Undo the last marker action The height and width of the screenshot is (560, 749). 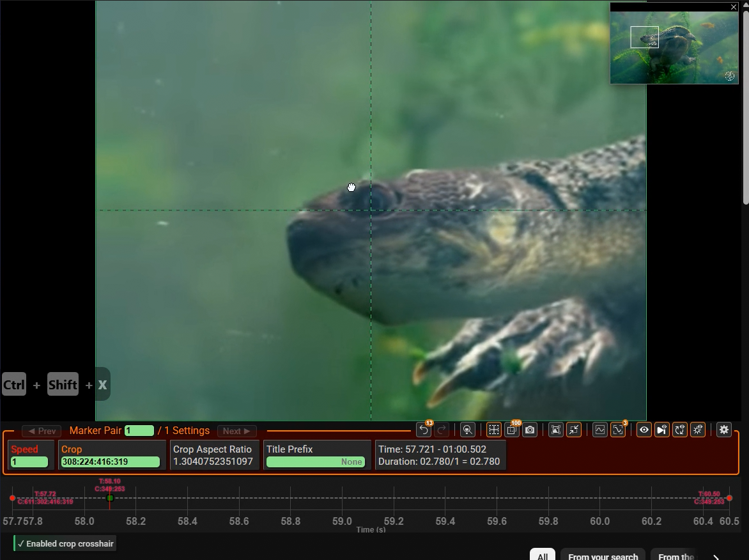[x=424, y=430]
